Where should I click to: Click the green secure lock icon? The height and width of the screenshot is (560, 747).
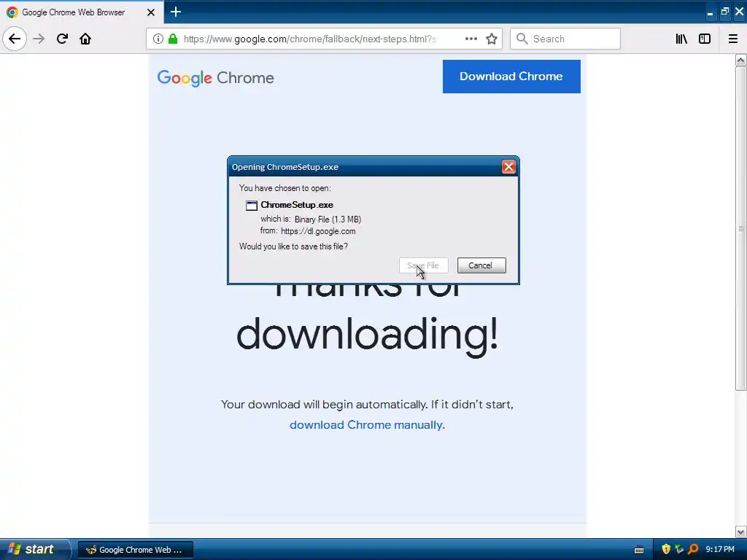click(x=172, y=39)
